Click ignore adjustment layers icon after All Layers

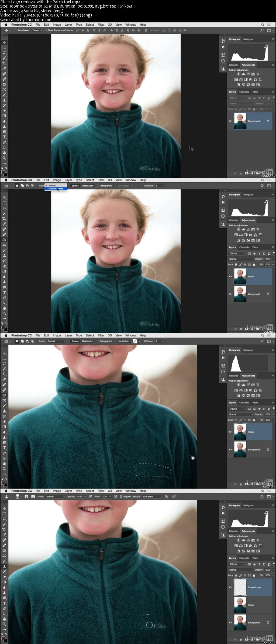(167, 496)
